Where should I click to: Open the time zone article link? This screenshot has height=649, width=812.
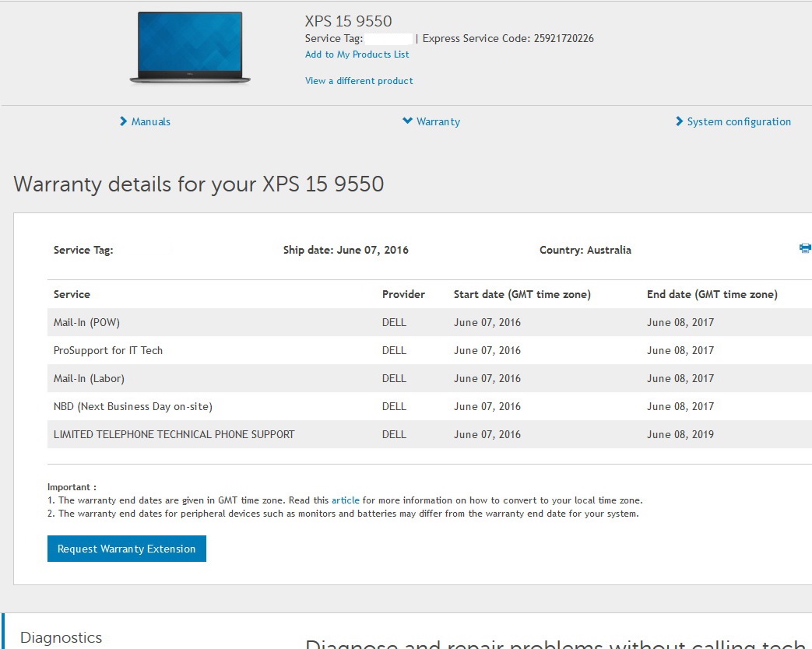tap(346, 500)
